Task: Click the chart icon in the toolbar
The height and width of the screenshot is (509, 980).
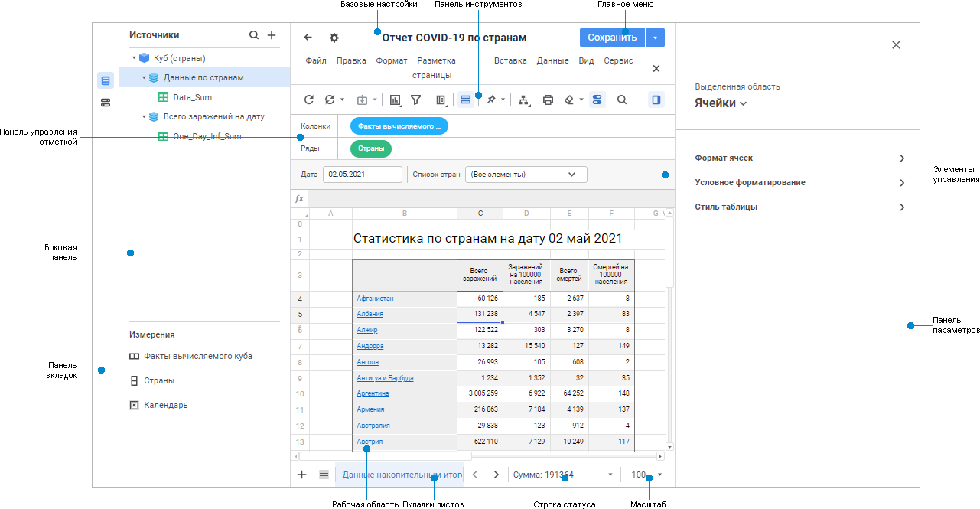Action: pyautogui.click(x=396, y=100)
